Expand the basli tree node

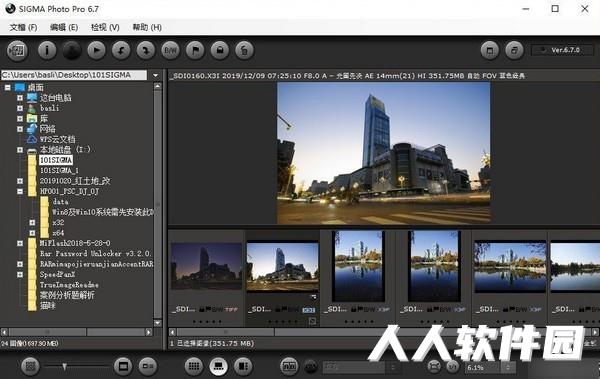point(20,108)
